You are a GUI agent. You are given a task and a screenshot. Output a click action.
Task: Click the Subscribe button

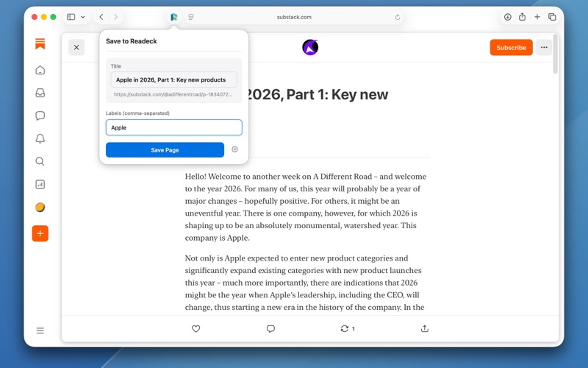pyautogui.click(x=511, y=47)
